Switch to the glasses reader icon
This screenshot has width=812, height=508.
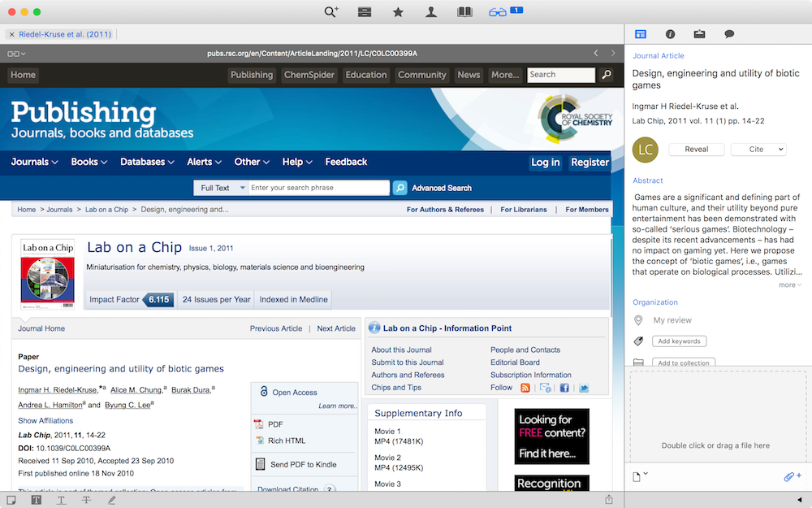tap(498, 12)
